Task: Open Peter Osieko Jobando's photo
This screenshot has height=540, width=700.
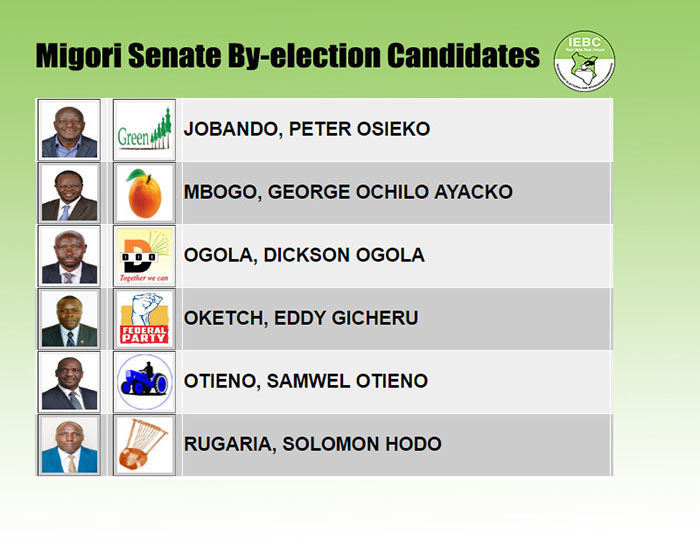Action: click(x=69, y=130)
